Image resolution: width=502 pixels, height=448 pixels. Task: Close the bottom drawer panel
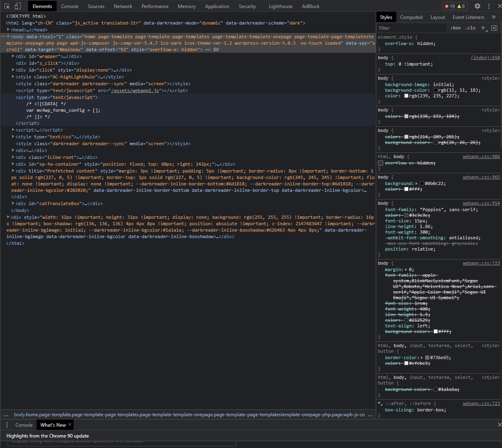[x=500, y=425]
